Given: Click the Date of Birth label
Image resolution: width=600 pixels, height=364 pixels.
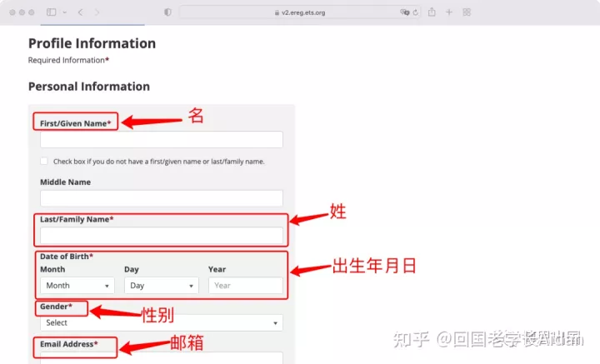Looking at the screenshot, I should (x=67, y=257).
